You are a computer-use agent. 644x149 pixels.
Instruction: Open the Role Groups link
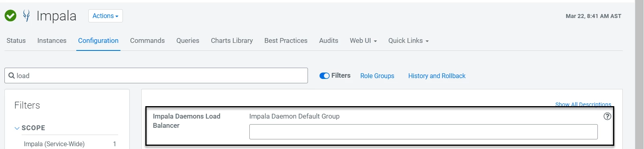pos(377,76)
